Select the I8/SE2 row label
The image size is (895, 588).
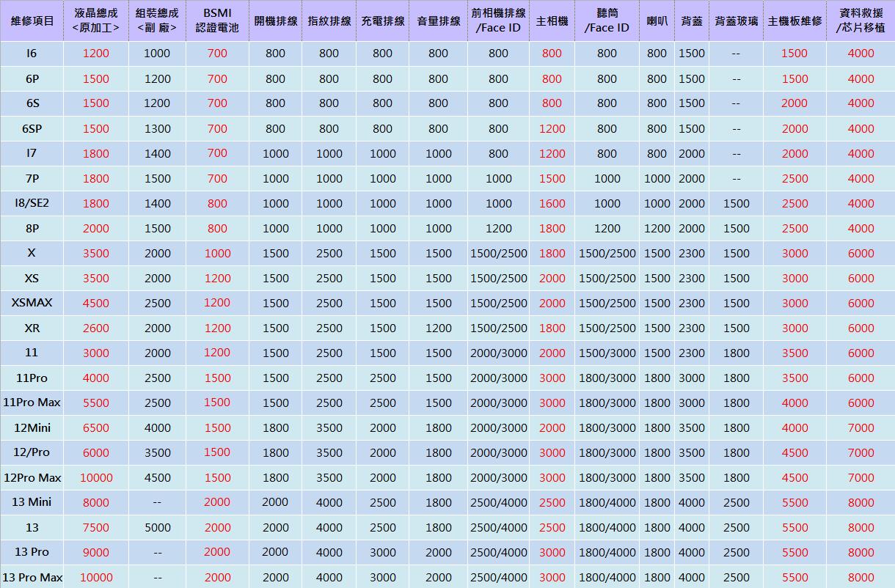32,203
